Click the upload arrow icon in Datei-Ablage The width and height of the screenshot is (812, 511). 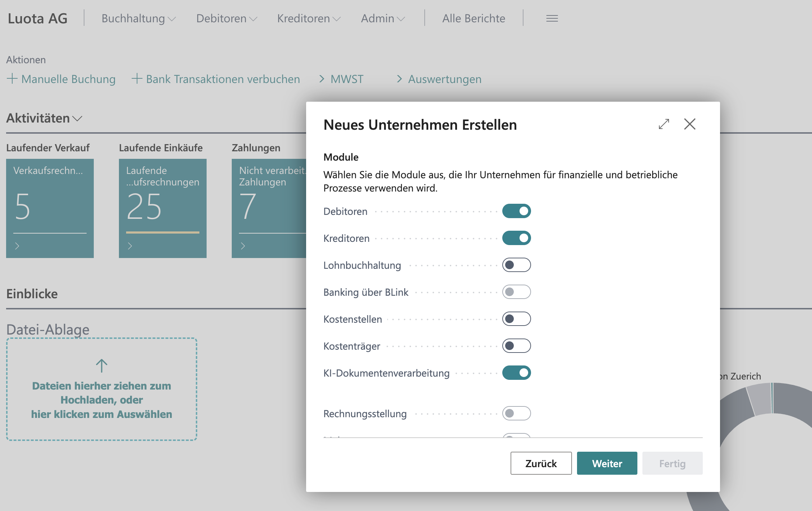tap(102, 366)
